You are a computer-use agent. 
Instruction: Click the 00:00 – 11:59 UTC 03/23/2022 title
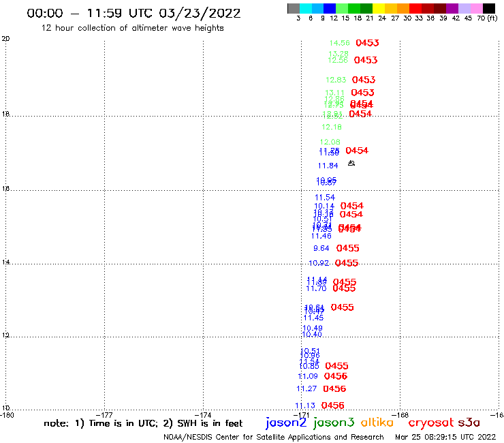[133, 13]
